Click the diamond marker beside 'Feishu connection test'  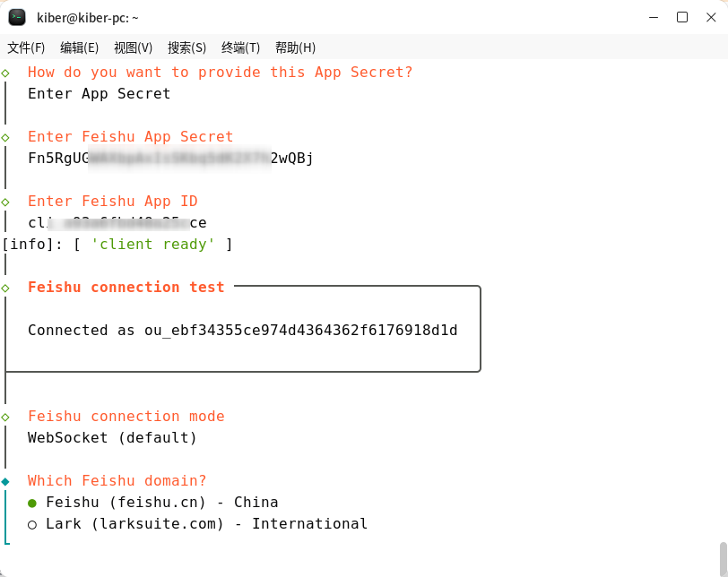click(x=5, y=288)
